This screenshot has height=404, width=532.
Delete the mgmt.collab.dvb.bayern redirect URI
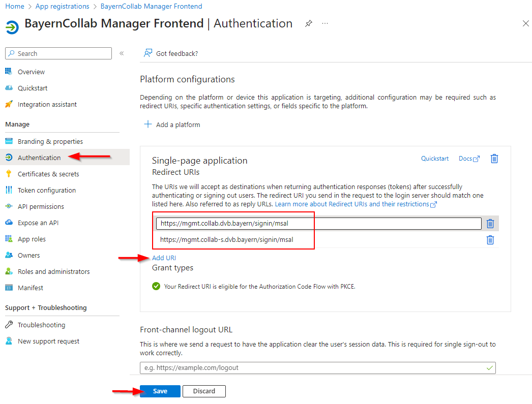[490, 224]
